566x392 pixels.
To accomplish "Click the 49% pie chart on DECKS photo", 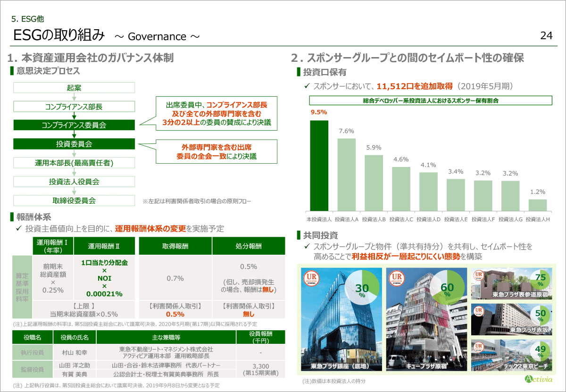I will point(540,351).
